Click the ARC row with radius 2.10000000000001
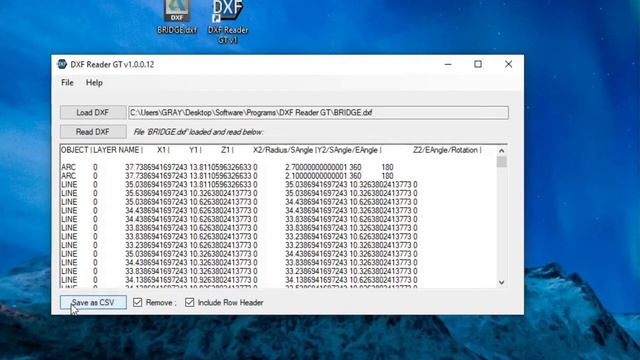The width and height of the screenshot is (640, 360). pos(227,176)
